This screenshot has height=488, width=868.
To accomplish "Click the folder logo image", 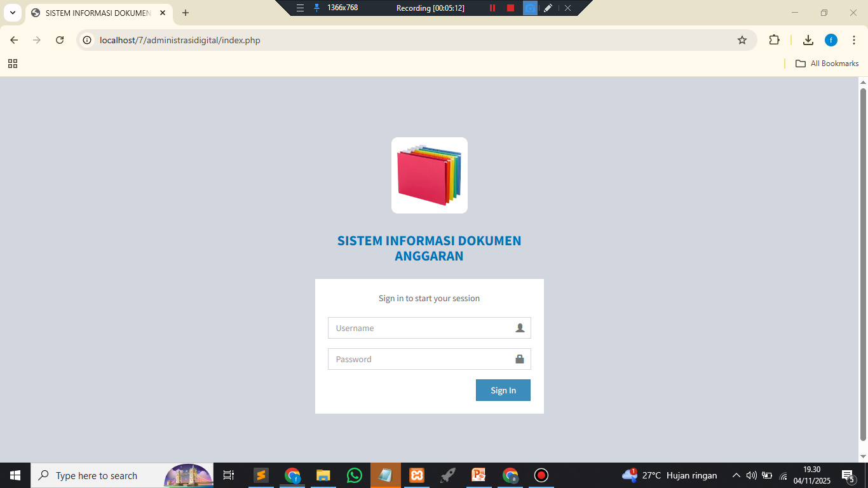I will [429, 175].
